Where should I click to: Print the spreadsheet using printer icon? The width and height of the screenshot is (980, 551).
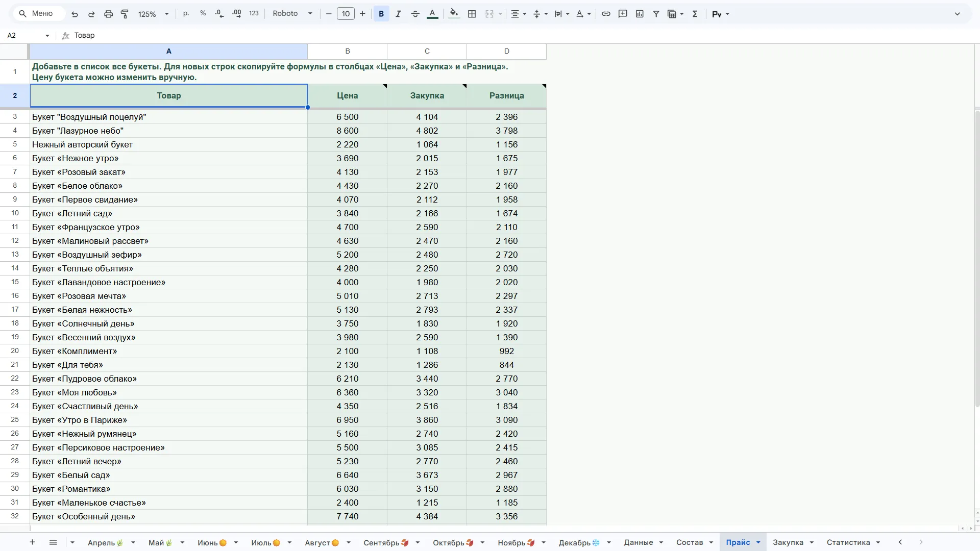click(x=108, y=14)
